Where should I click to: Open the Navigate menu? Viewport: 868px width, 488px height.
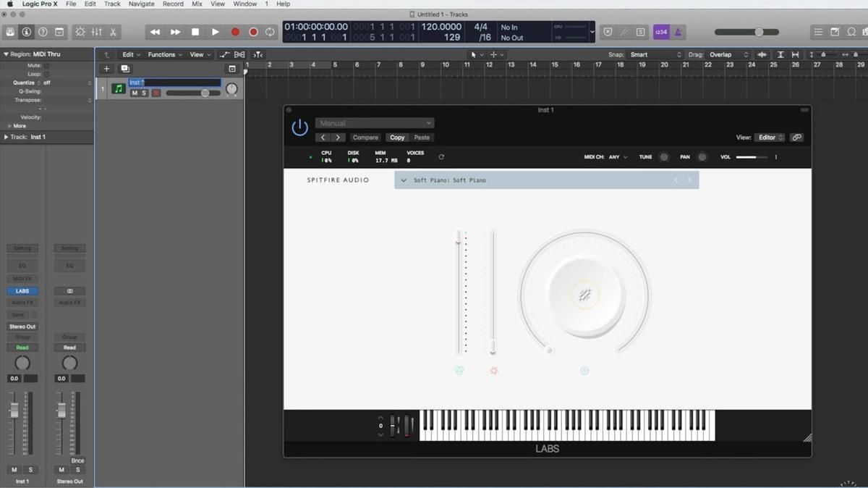pyautogui.click(x=141, y=4)
